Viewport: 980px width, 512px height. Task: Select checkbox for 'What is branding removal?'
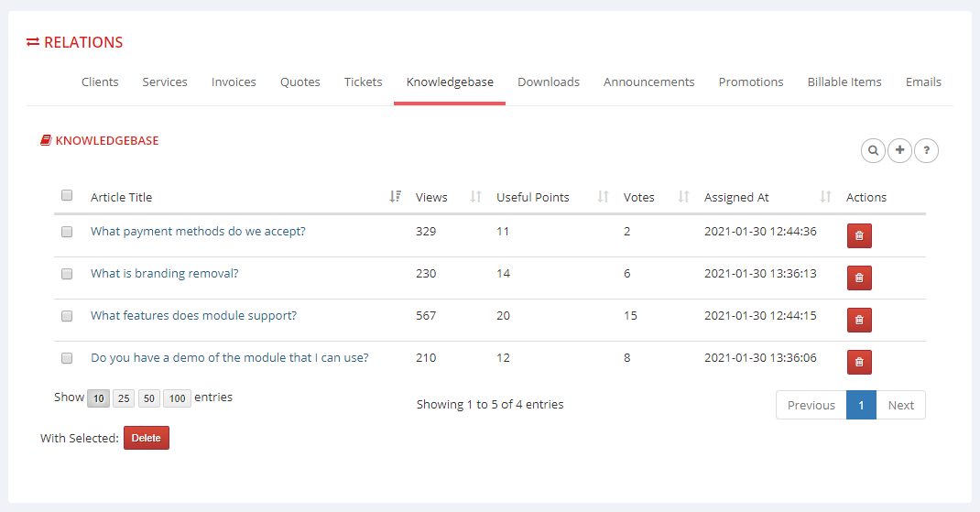click(x=67, y=274)
